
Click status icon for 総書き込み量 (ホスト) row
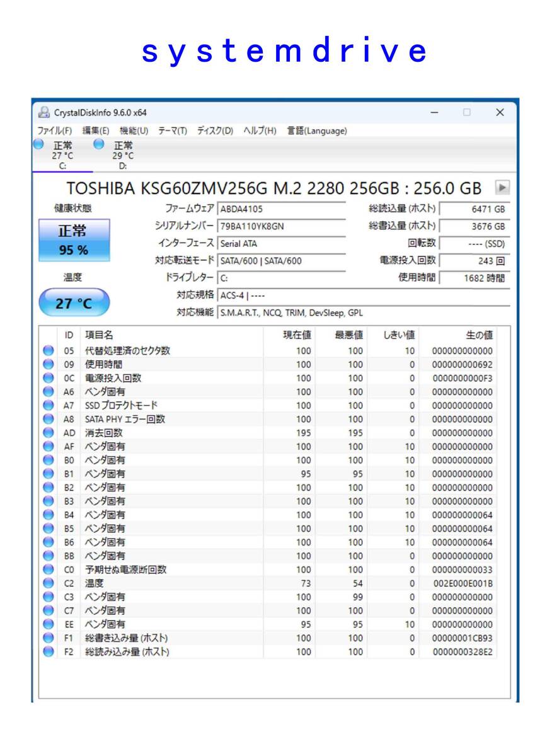coord(48,638)
